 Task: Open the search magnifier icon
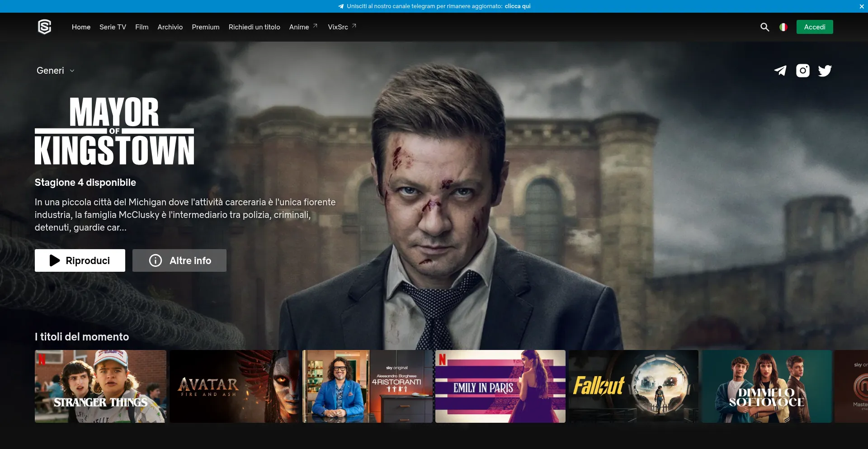pyautogui.click(x=765, y=27)
